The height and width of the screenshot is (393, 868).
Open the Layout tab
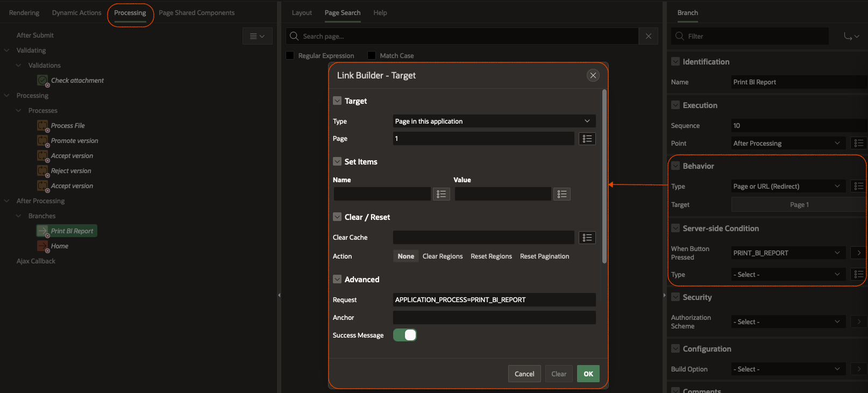302,13
